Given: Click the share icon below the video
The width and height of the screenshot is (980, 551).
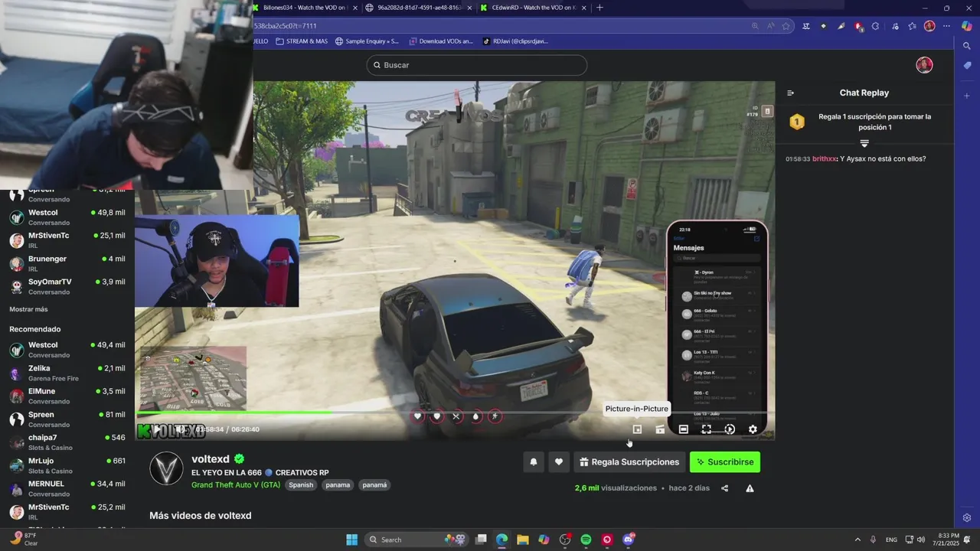Looking at the screenshot, I should pyautogui.click(x=725, y=488).
